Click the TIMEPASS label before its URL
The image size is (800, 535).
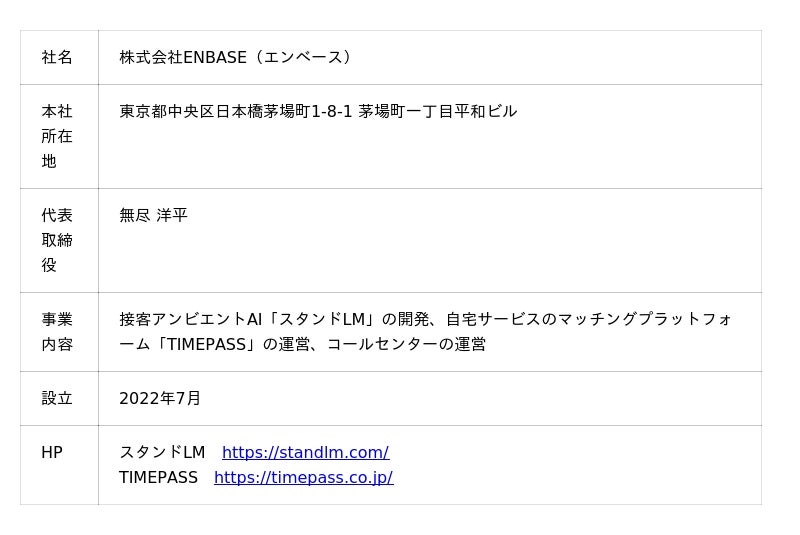158,477
